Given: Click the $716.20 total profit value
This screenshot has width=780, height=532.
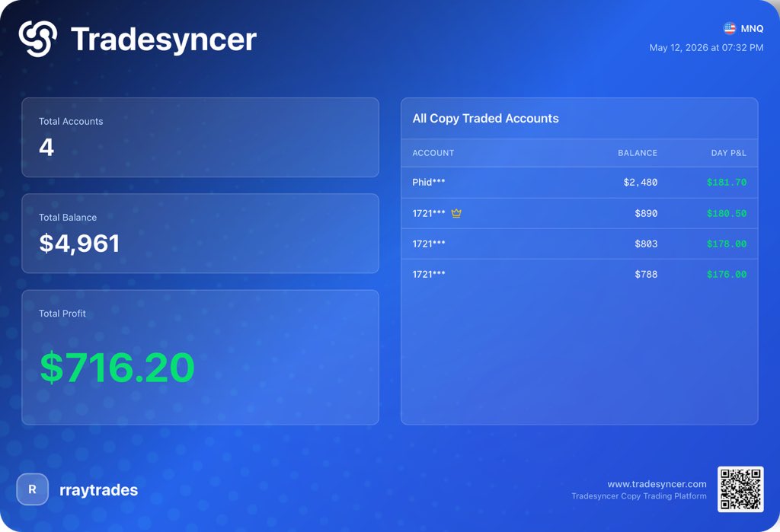Looking at the screenshot, I should coord(117,368).
